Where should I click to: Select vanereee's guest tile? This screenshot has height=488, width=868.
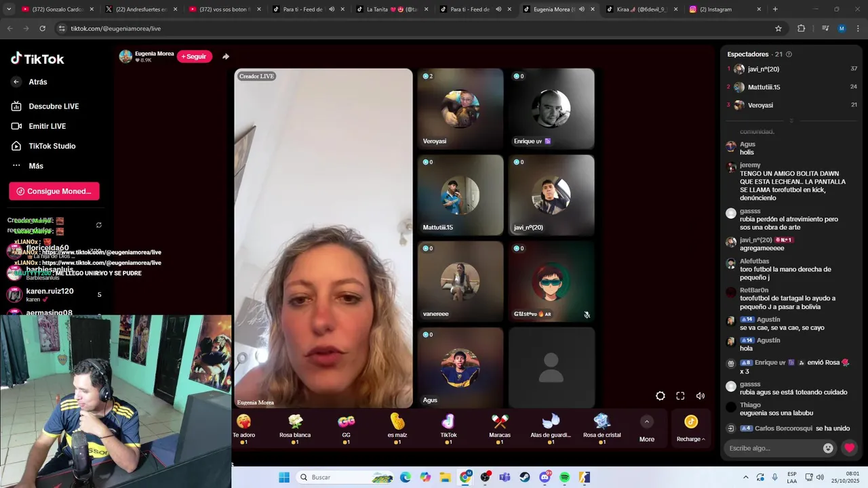460,281
